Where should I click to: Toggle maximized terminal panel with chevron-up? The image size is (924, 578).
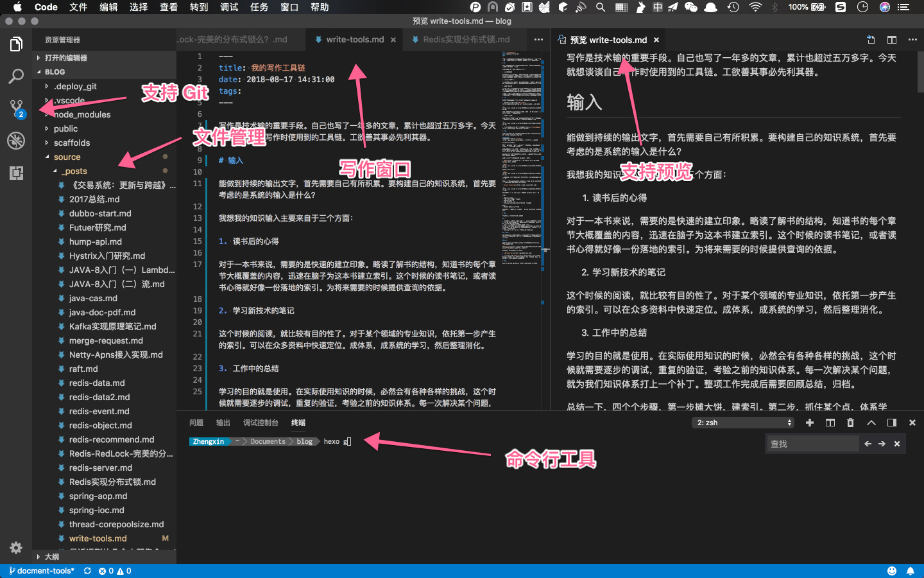(x=871, y=423)
